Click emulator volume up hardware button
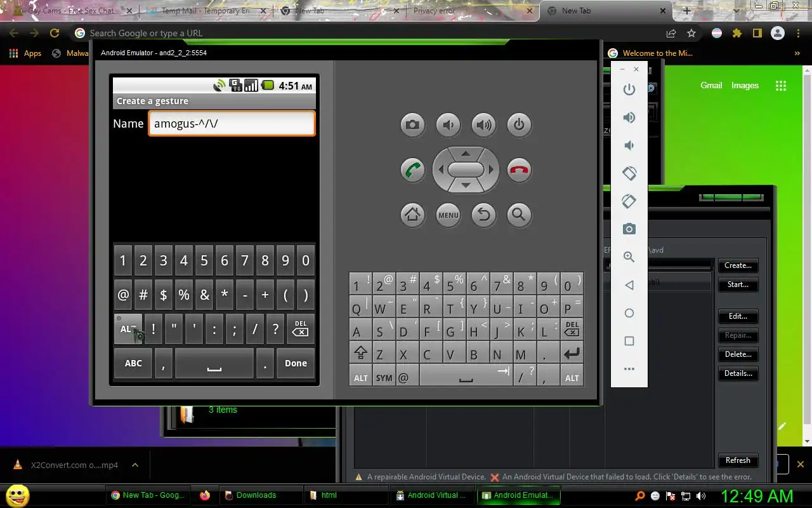This screenshot has width=812, height=508. (x=483, y=124)
